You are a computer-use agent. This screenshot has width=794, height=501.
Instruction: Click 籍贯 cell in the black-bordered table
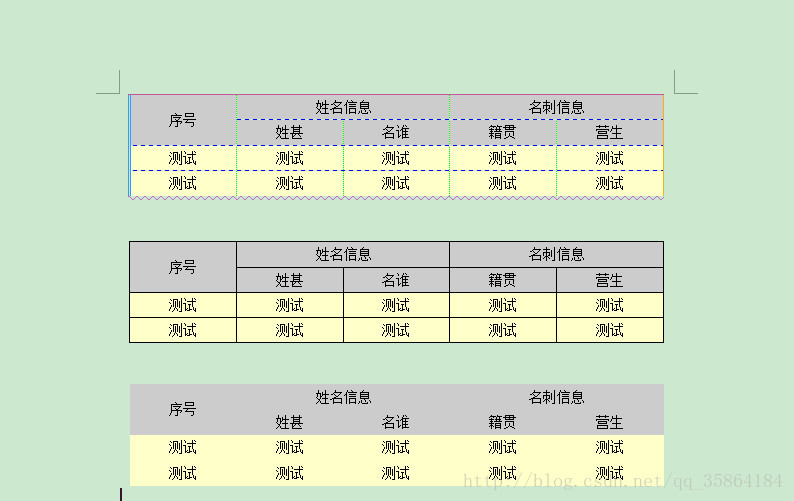tap(503, 280)
